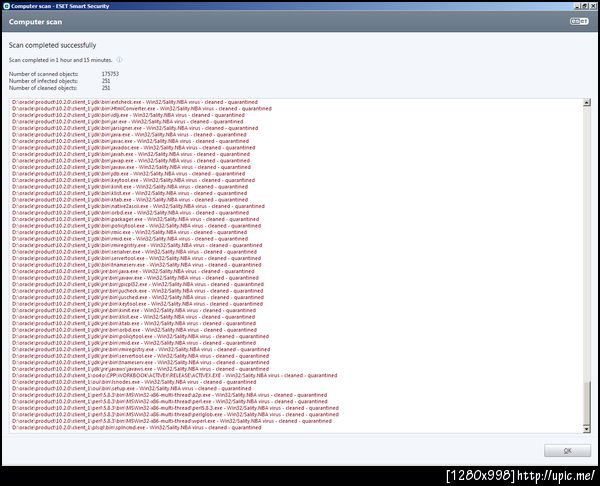Select the jdk\jre\bin\java.exe log entry
600x486 pixels.
point(133,271)
